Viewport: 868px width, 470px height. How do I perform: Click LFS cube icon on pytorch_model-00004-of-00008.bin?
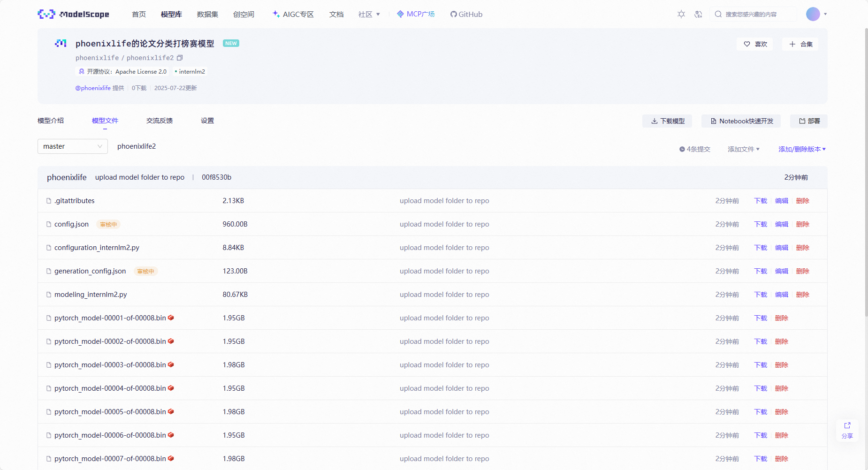coord(171,388)
